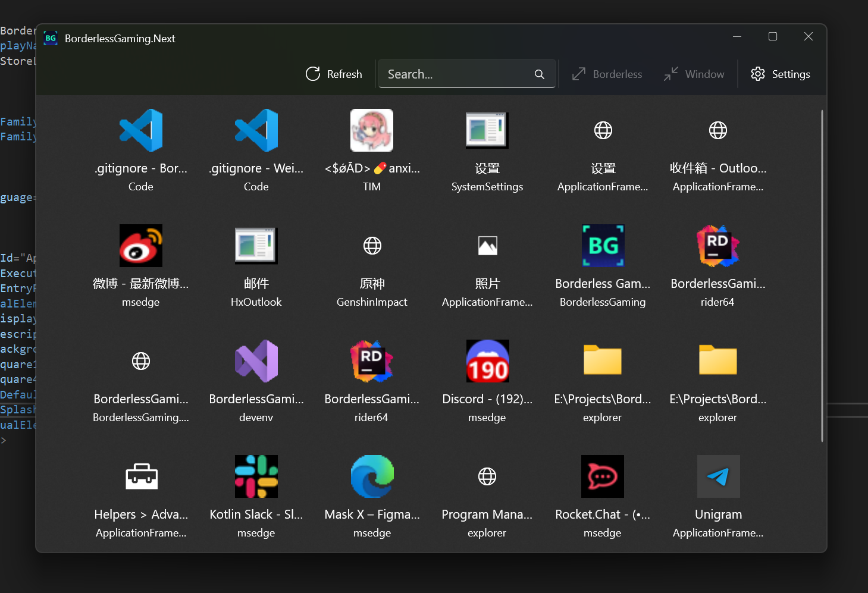The image size is (868, 593).
Task: Select the explorer folder nearest the scrollbar
Action: [x=718, y=361]
